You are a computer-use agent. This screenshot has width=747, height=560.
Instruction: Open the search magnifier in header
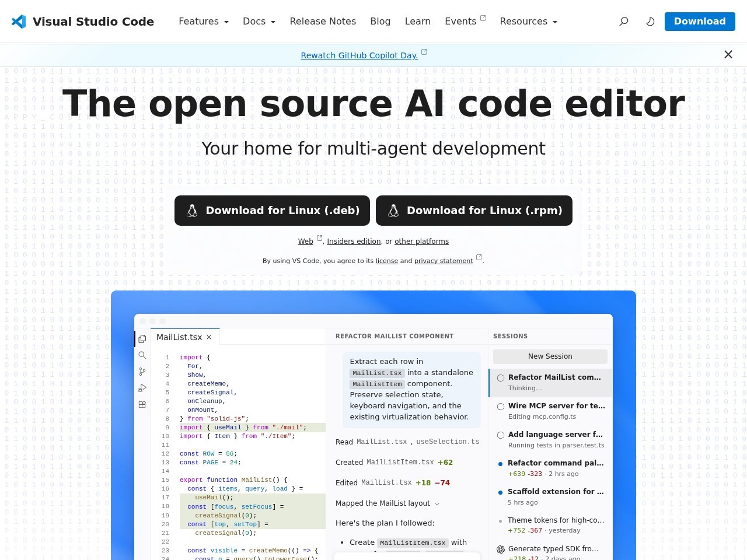624,22
